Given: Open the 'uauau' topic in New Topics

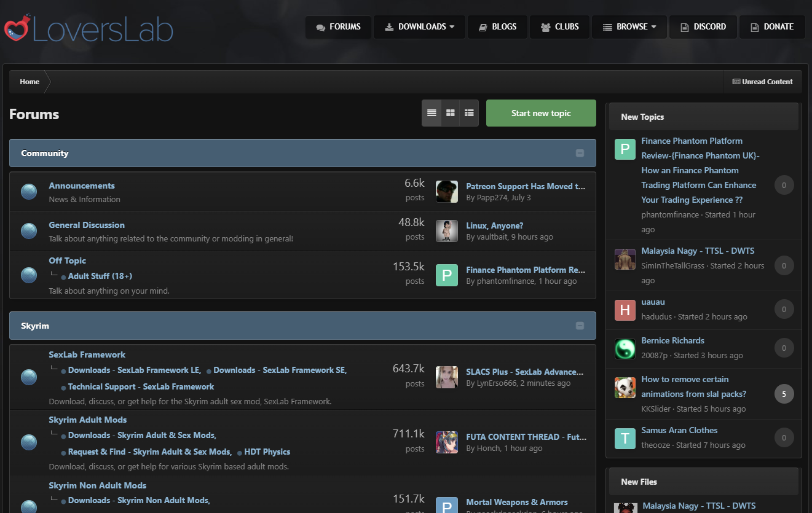Looking at the screenshot, I should [653, 302].
